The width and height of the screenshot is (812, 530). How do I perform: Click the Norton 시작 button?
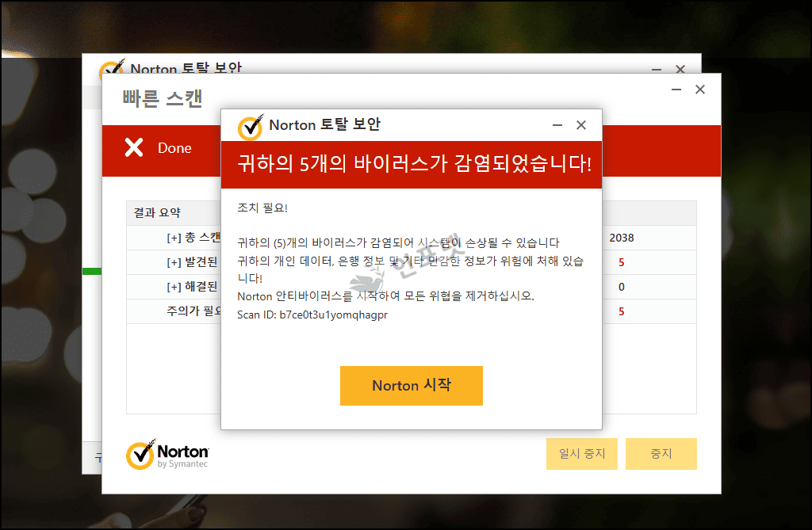tap(412, 386)
